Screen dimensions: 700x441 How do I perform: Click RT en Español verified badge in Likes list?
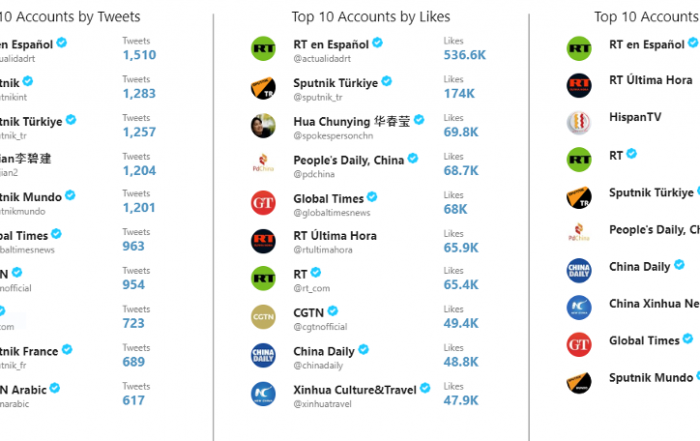377,43
